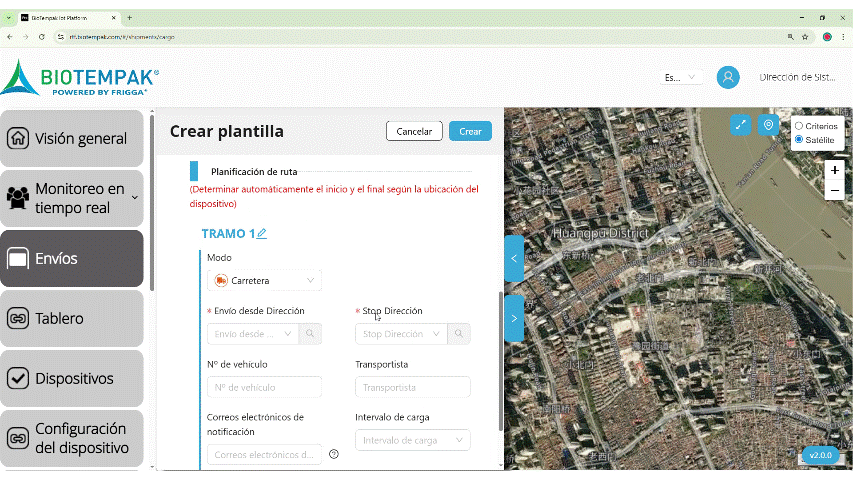Click Dirección de Sist... account name
Viewport: 853px width, 480px height.
797,77
